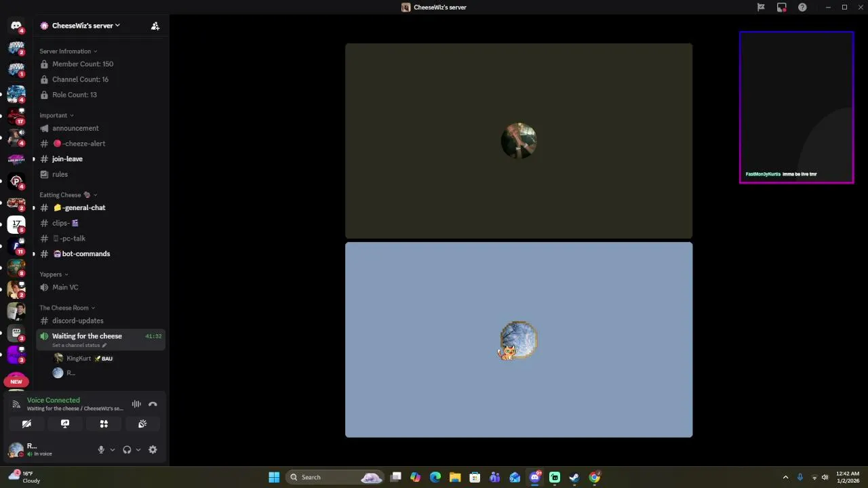The height and width of the screenshot is (488, 868).
Task: Open the create invite icon beside server name
Action: tap(155, 26)
